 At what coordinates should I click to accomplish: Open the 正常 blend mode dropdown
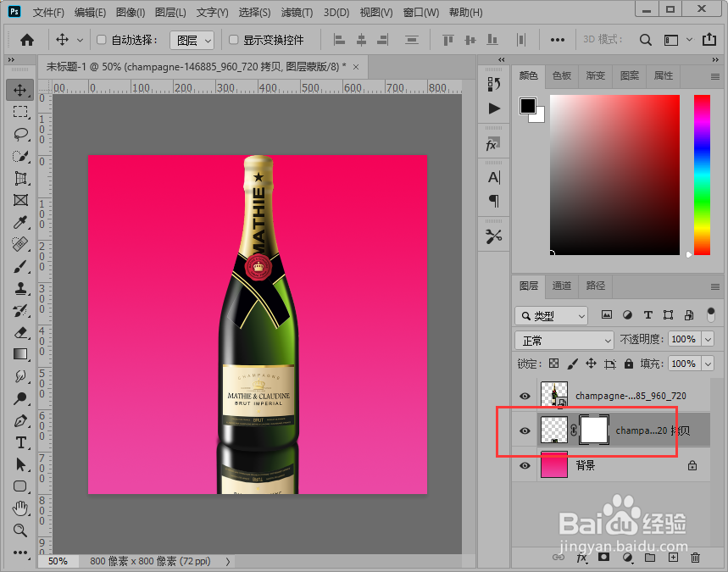click(x=564, y=341)
